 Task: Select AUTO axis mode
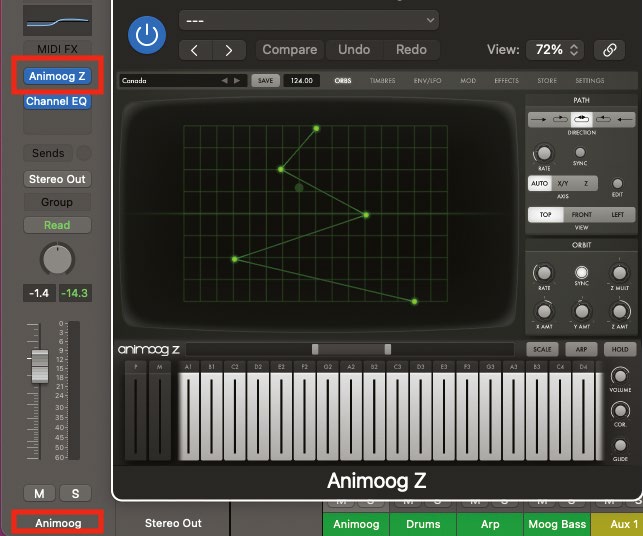[x=539, y=183]
